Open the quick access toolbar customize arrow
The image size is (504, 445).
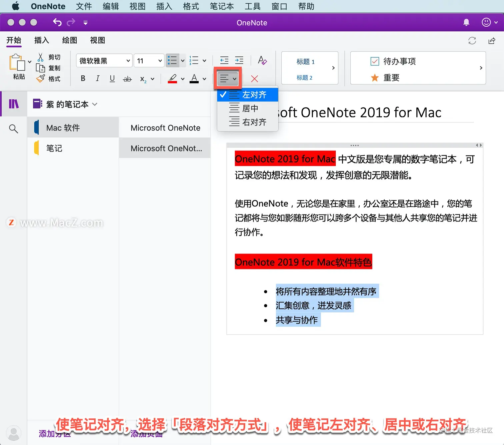coord(85,23)
